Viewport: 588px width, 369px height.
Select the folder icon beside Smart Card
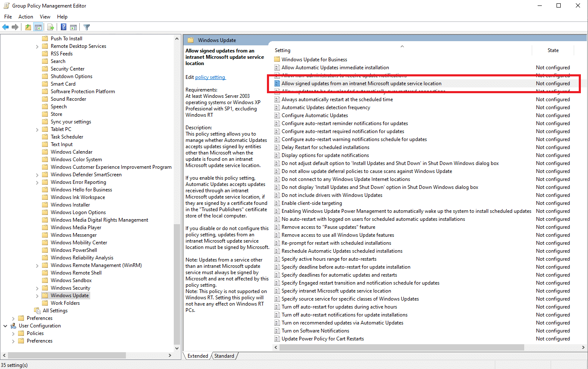pos(45,84)
